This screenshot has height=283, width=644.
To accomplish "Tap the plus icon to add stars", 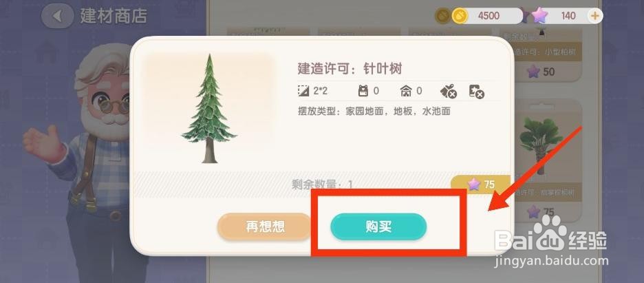I will click(594, 16).
